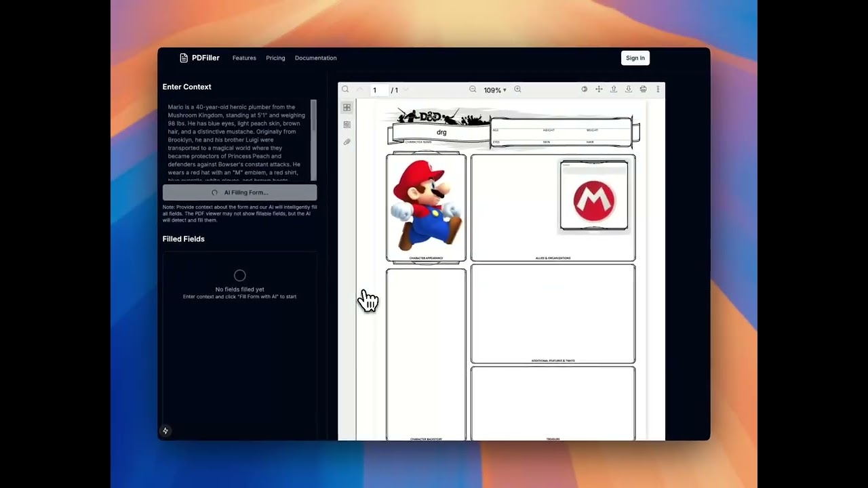
Task: Click the 'No fields filled yet' text
Action: 239,289
